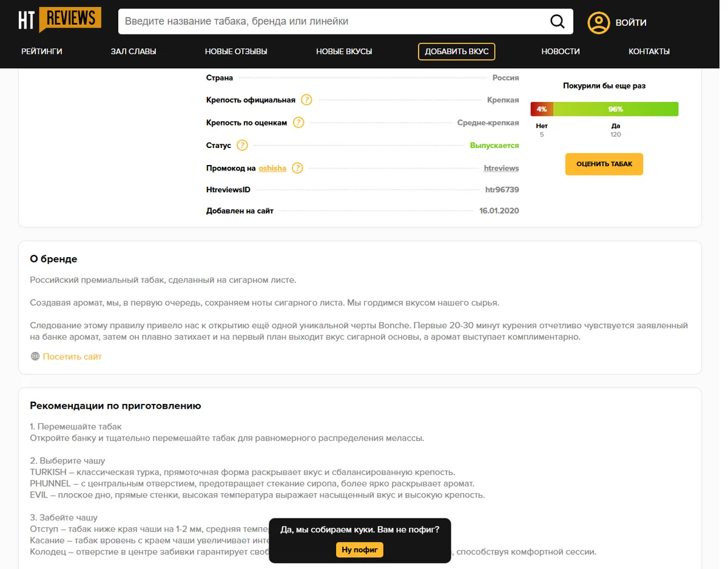Follow the oshisha promo link

point(272,168)
